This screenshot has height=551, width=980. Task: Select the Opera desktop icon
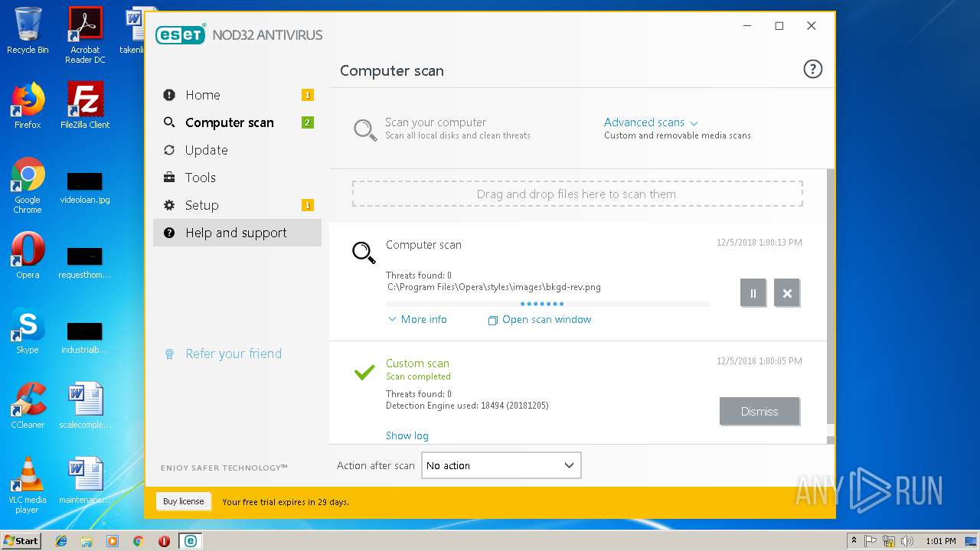point(28,256)
